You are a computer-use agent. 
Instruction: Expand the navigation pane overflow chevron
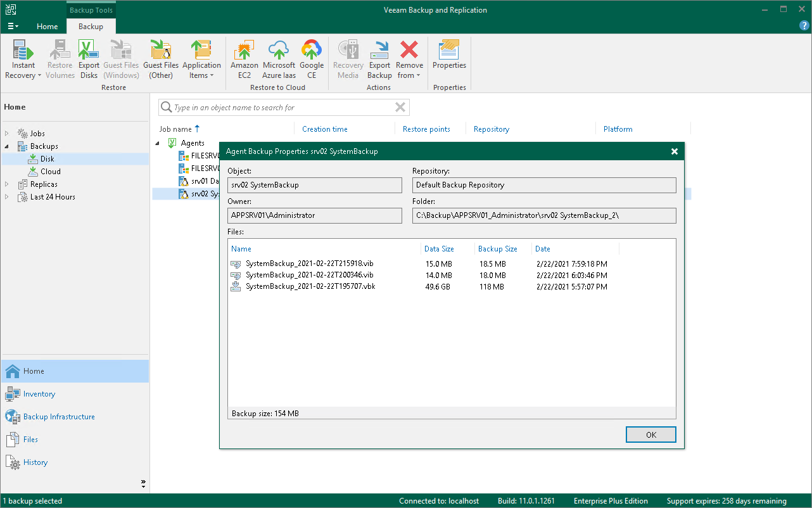[x=143, y=484]
